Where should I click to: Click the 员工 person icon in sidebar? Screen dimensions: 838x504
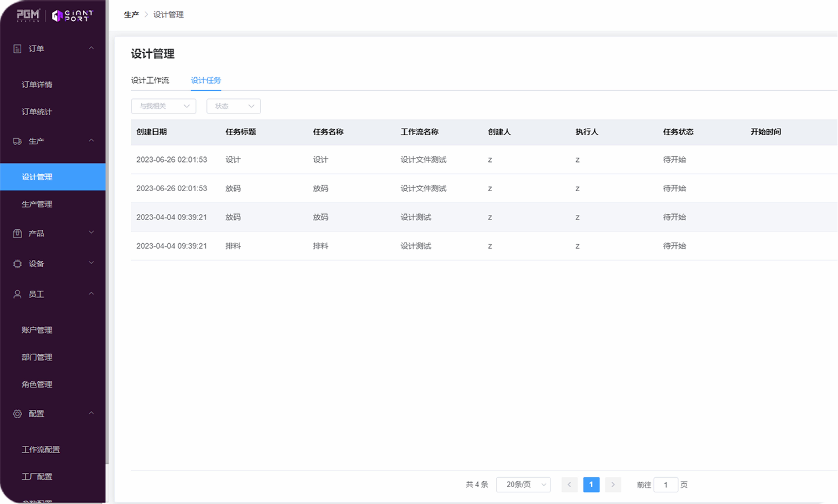[x=17, y=294]
